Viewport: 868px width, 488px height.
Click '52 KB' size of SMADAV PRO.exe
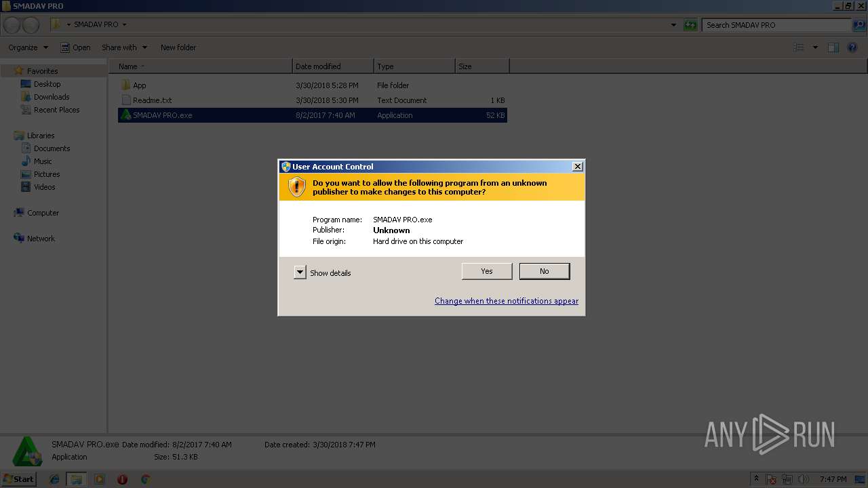(x=496, y=115)
